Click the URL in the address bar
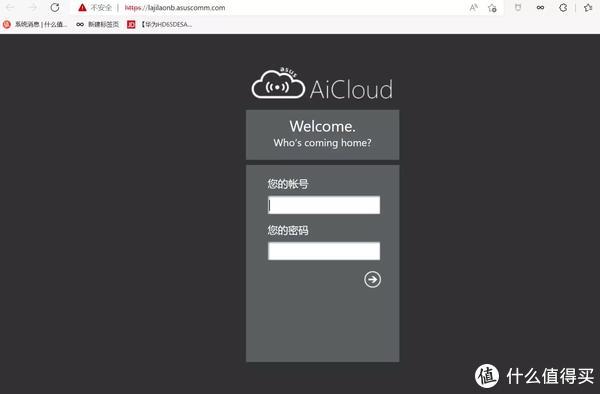 (x=175, y=8)
